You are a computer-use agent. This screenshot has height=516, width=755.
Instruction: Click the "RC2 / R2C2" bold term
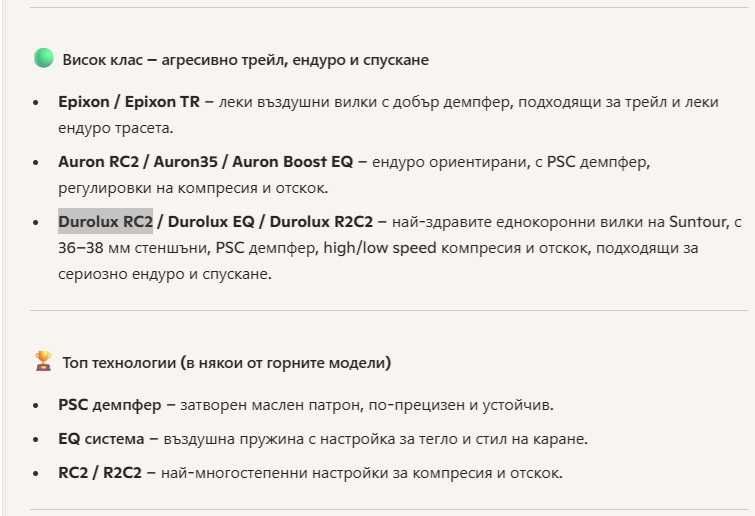[98, 473]
